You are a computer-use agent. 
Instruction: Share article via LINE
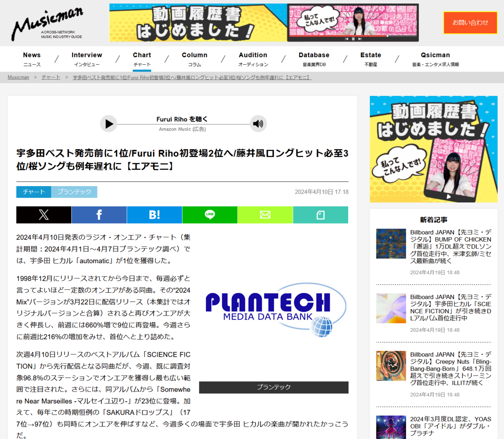click(210, 215)
